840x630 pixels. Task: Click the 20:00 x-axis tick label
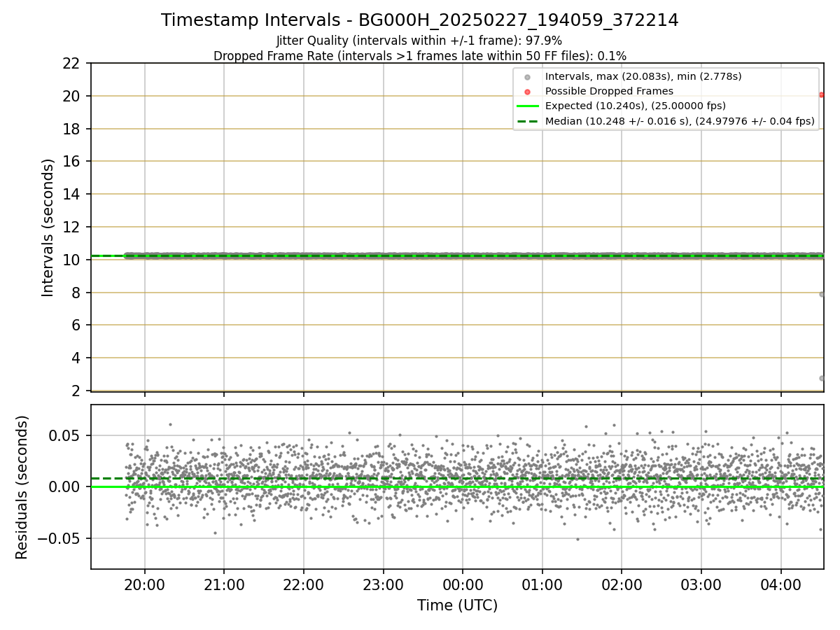point(144,584)
